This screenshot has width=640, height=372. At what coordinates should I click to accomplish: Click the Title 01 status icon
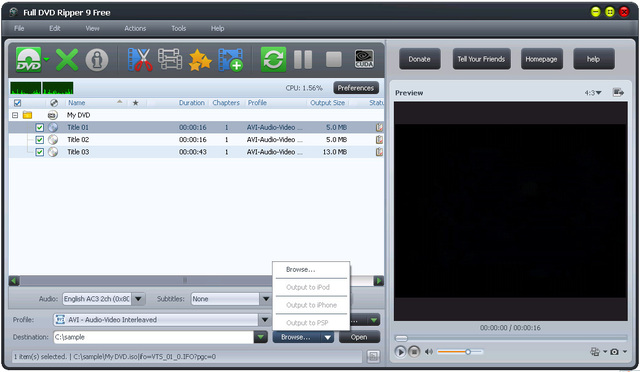click(x=380, y=127)
